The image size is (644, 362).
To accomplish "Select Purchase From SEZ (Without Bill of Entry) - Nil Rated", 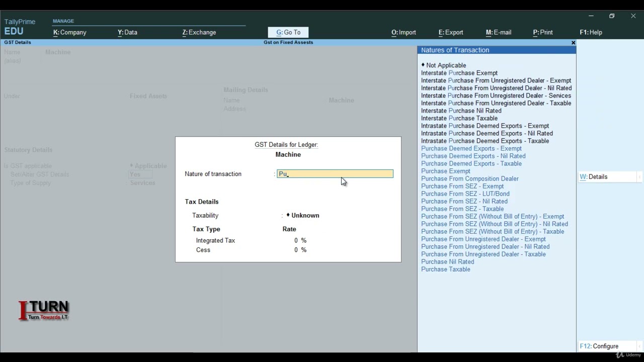I will pos(495,224).
